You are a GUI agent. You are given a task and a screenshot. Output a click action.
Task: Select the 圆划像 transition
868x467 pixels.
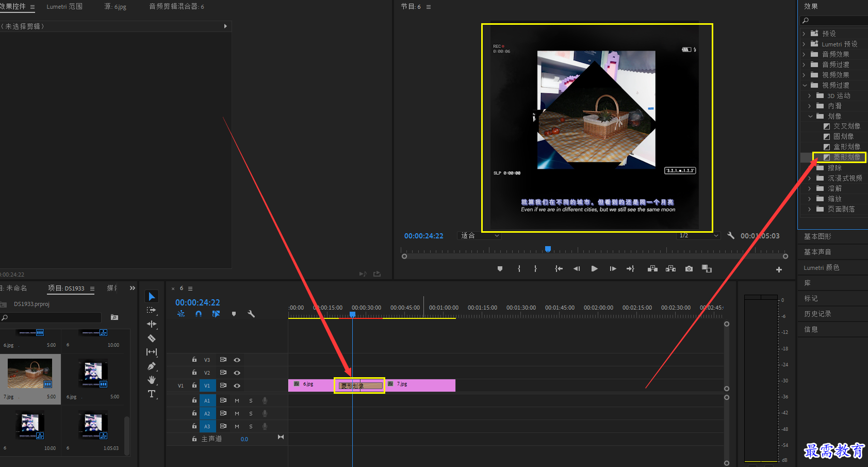click(844, 136)
